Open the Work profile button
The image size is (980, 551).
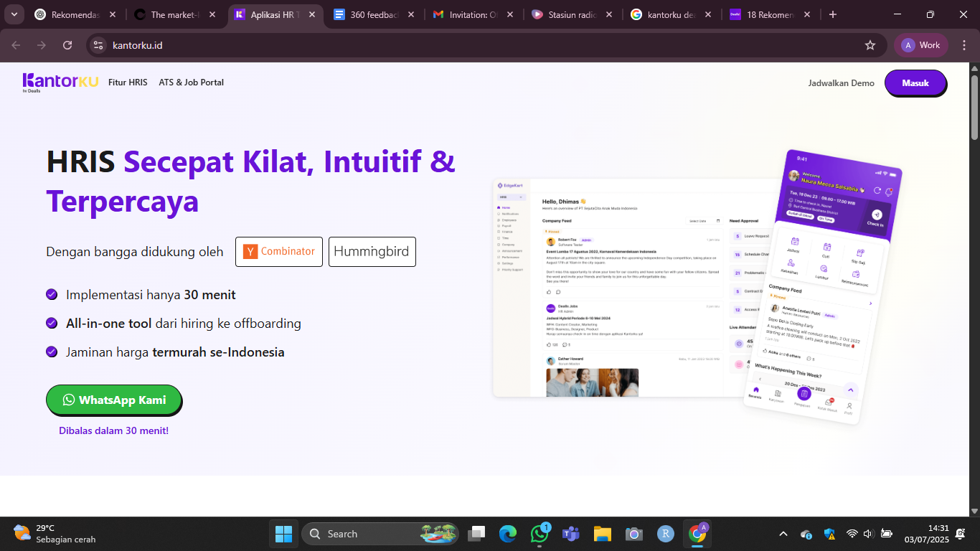[921, 45]
